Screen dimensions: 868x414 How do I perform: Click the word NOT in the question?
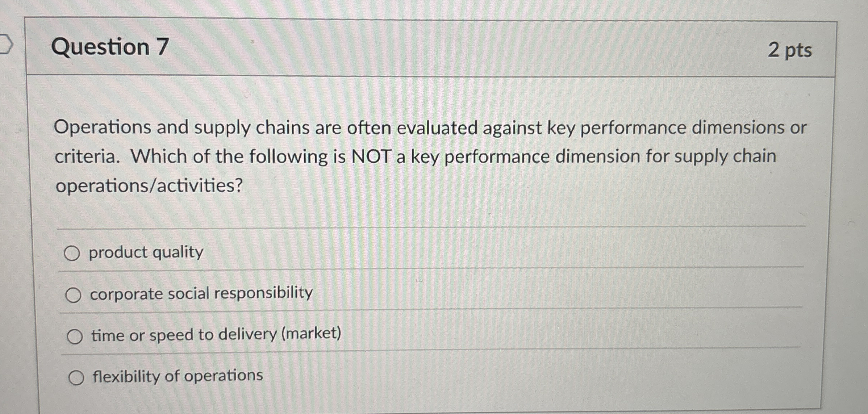click(x=372, y=156)
